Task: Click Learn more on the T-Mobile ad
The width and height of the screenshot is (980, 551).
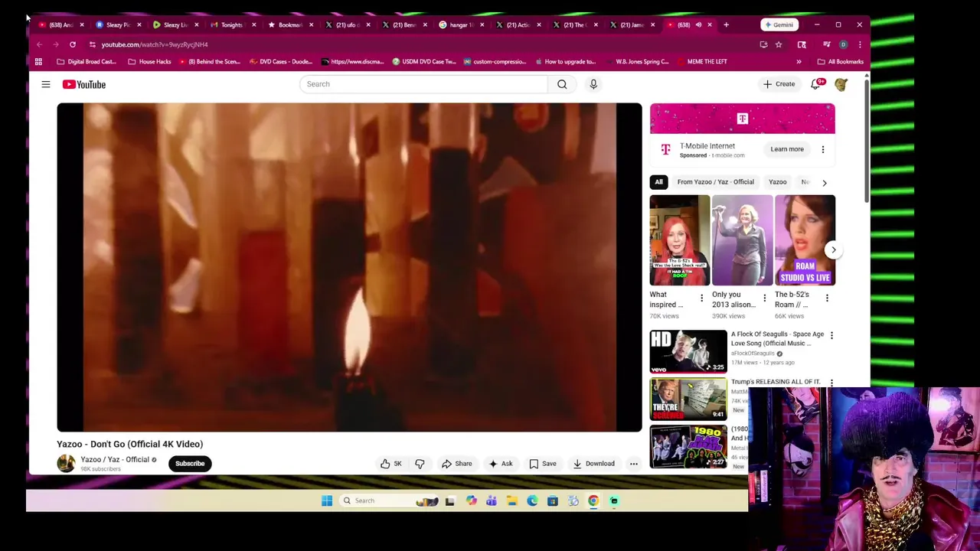Action: tap(787, 149)
